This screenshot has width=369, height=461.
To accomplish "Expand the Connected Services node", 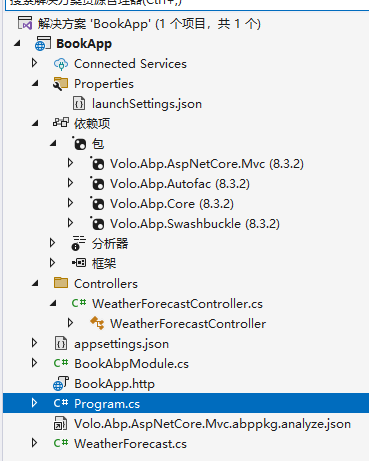I will pyautogui.click(x=34, y=63).
